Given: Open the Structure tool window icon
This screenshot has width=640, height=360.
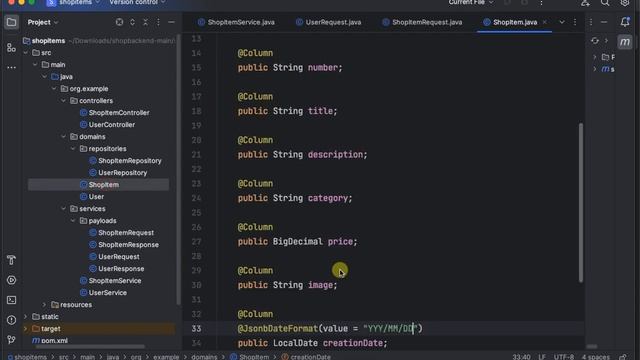Looking at the screenshot, I should pyautogui.click(x=11, y=48).
